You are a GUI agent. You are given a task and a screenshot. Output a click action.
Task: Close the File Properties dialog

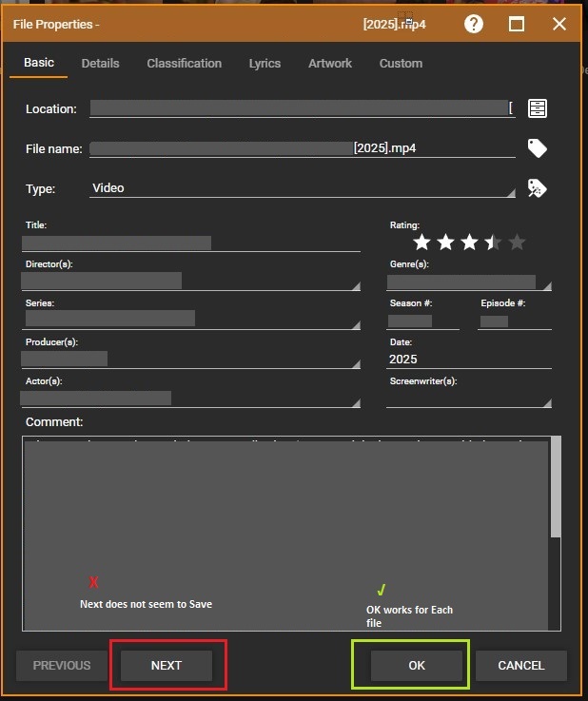pyautogui.click(x=559, y=24)
